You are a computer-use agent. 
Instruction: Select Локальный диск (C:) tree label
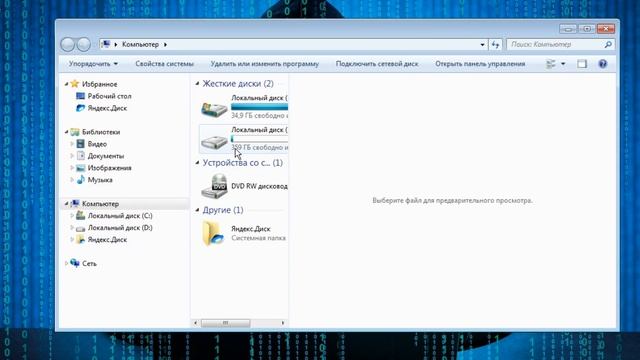(x=120, y=216)
